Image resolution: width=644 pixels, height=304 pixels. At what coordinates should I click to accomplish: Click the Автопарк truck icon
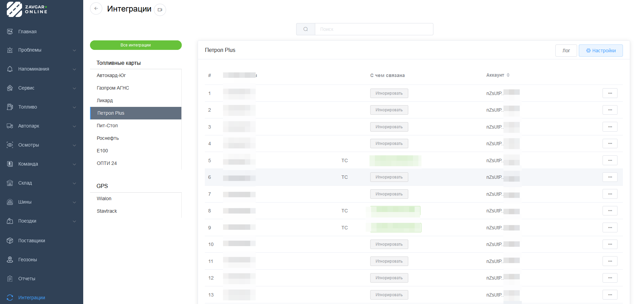(10, 126)
